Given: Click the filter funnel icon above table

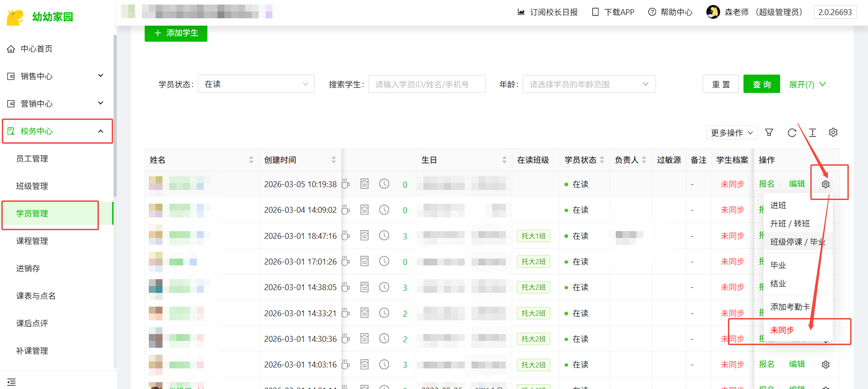Looking at the screenshot, I should coord(769,132).
